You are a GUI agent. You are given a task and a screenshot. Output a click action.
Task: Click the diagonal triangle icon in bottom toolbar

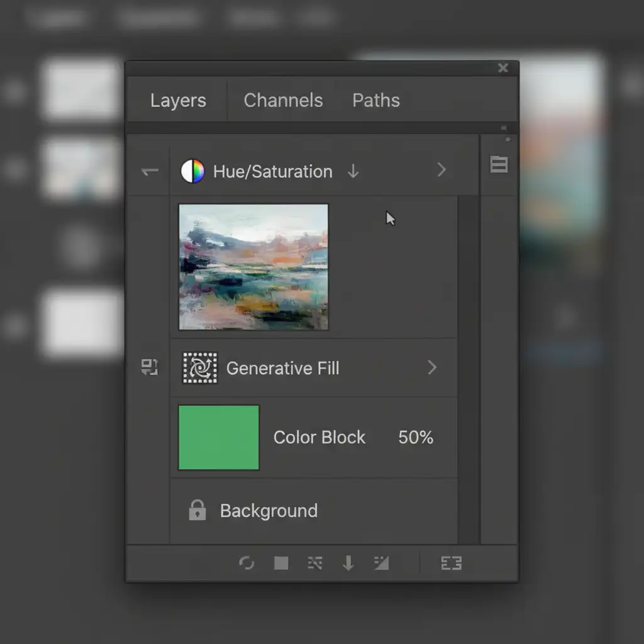click(381, 563)
